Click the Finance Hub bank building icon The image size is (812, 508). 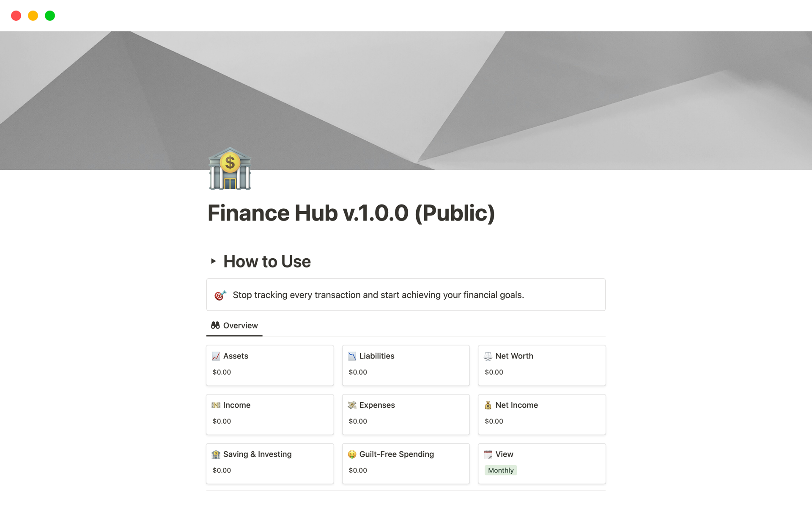coord(231,170)
